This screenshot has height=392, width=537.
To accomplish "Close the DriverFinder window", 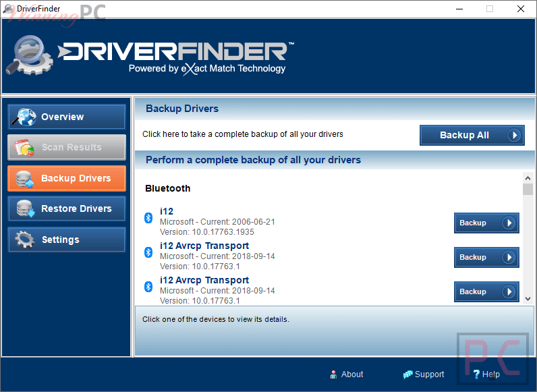I will coord(521,9).
